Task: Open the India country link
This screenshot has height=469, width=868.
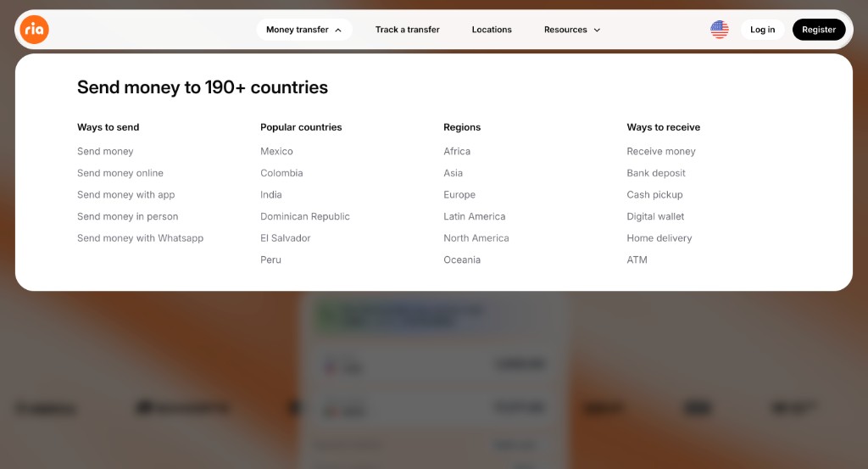Action: click(x=270, y=194)
